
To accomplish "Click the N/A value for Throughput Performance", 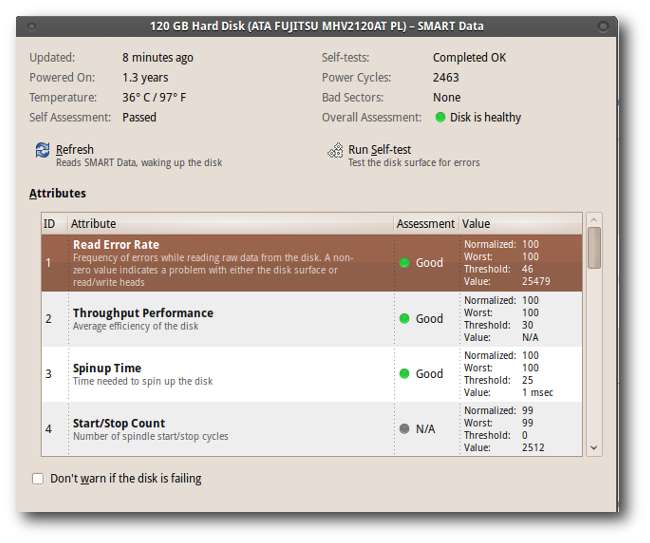I will pos(530,337).
